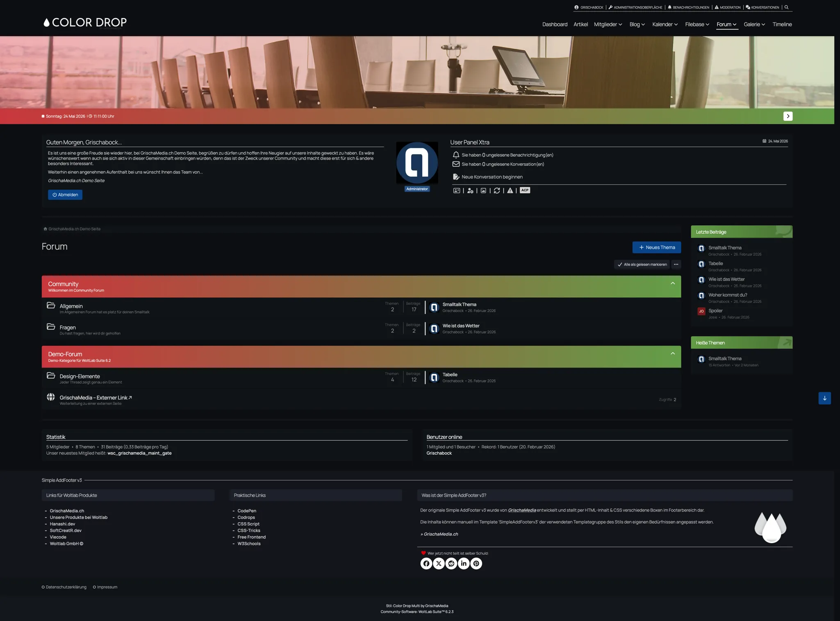
Task: Click the Administrator avatar image
Action: 417,163
